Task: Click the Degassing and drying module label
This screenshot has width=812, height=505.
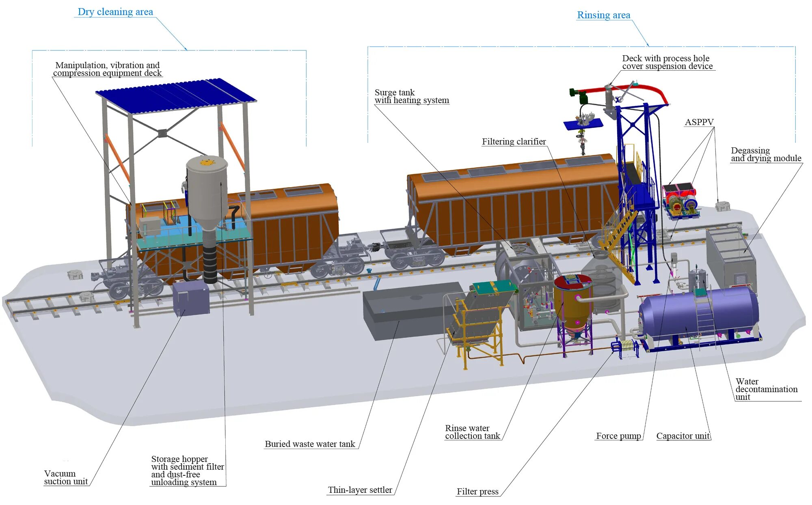Action: point(766,154)
